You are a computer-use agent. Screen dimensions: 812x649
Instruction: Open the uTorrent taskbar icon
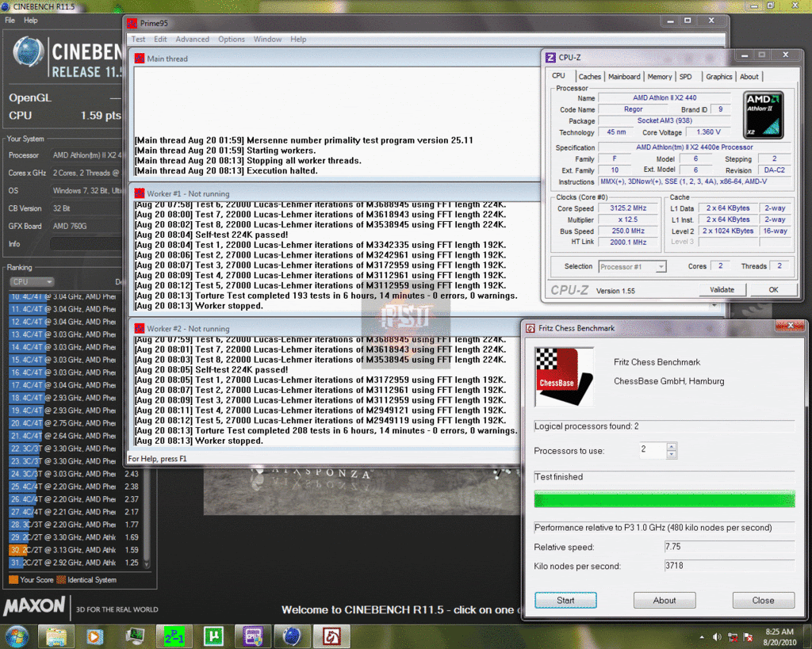[x=213, y=636]
